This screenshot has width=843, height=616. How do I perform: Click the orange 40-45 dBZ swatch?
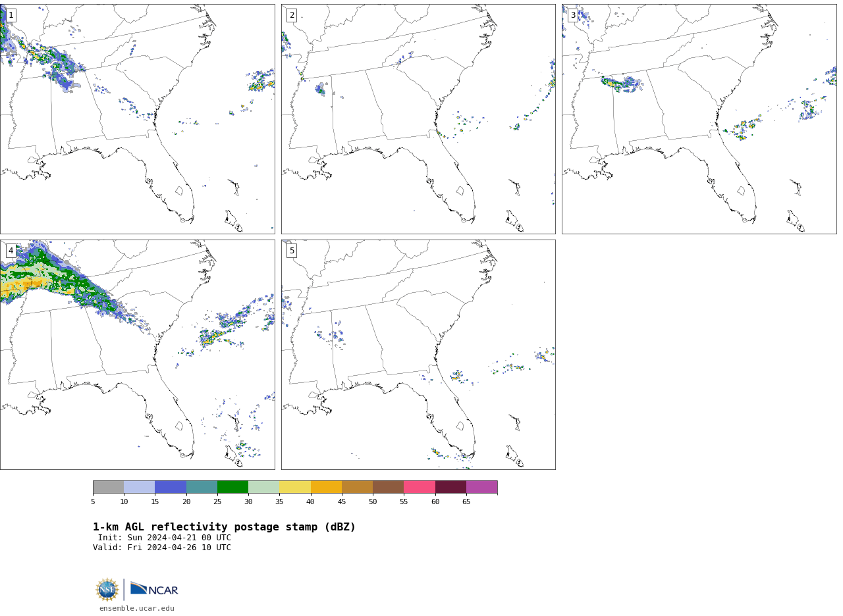tap(326, 487)
